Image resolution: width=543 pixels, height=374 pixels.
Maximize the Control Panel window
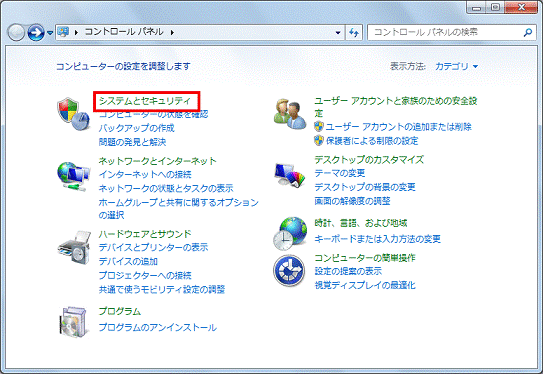click(496, 7)
